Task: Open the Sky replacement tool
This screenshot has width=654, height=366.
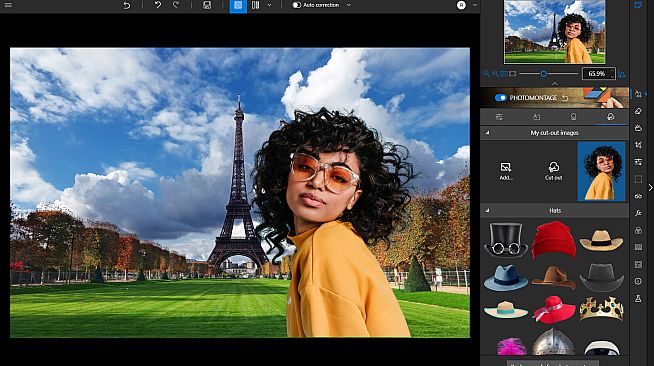Action: 638,128
